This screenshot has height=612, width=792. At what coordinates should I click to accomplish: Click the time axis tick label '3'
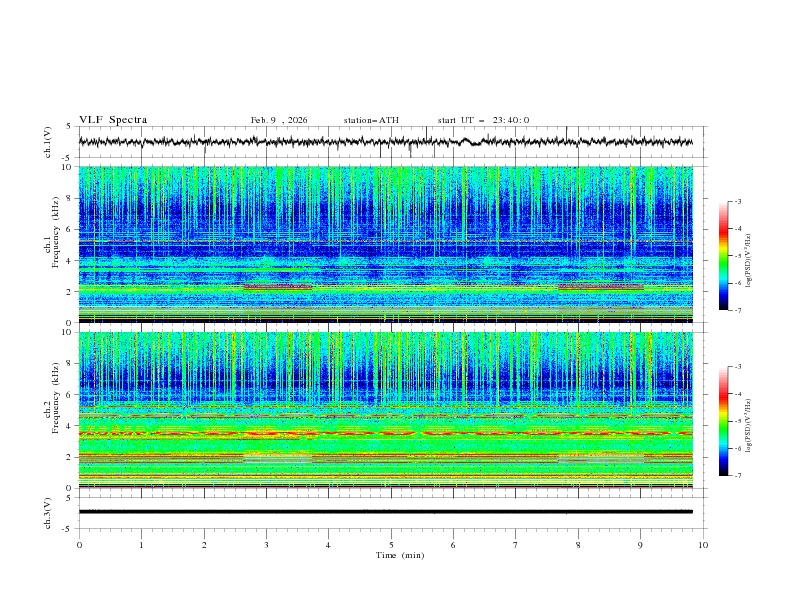266,545
